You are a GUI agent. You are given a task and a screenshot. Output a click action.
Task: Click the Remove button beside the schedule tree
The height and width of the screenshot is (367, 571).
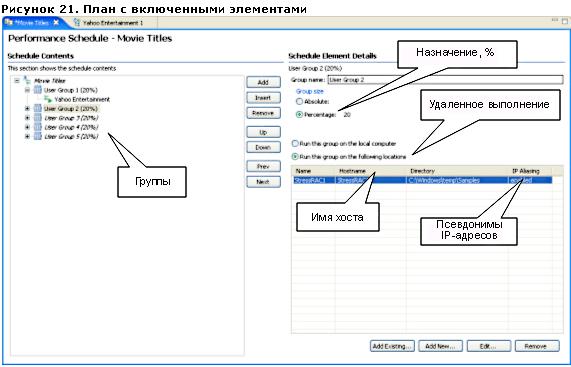(x=263, y=113)
